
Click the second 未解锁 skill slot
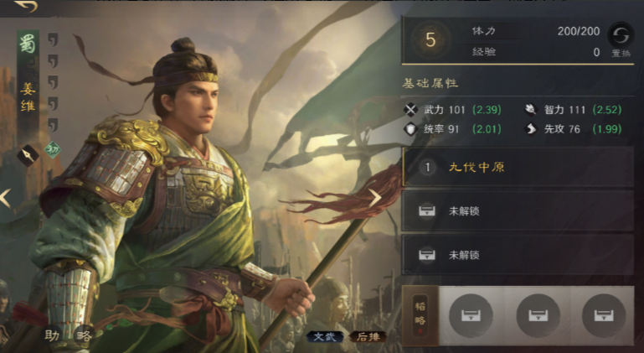click(x=518, y=255)
